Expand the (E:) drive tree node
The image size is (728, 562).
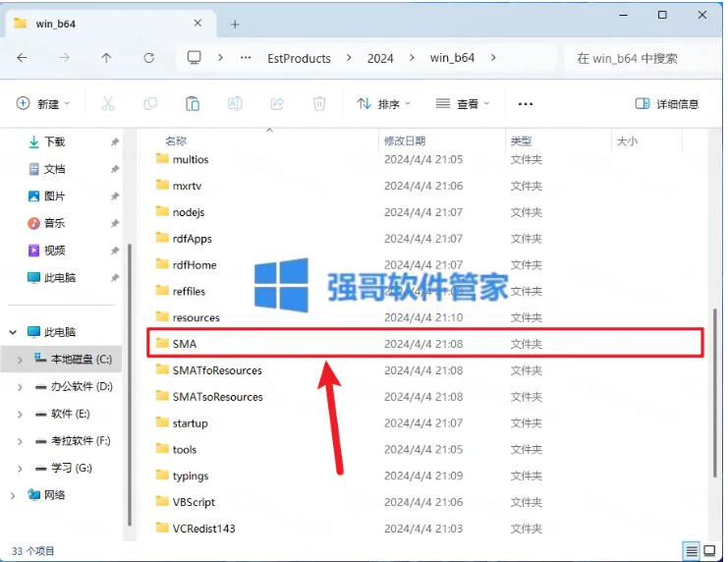[x=20, y=415]
